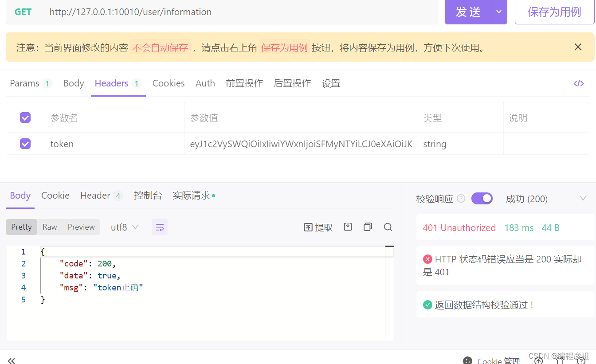Screen dimensions: 596x364
Task: Disable the 校验响应 switch
Action: click(x=482, y=198)
